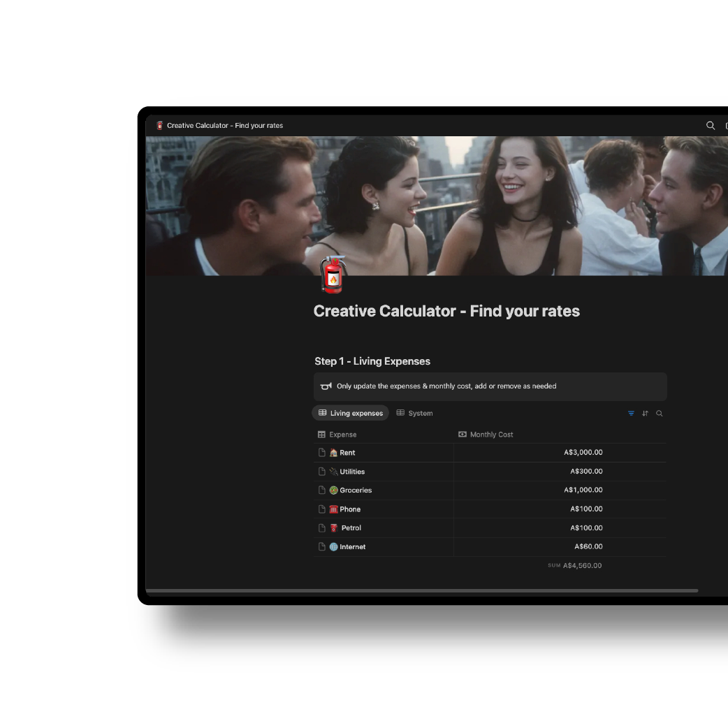The width and height of the screenshot is (728, 728).
Task: Edit the A$1,000.00 Groceries cost cell
Action: pos(560,490)
